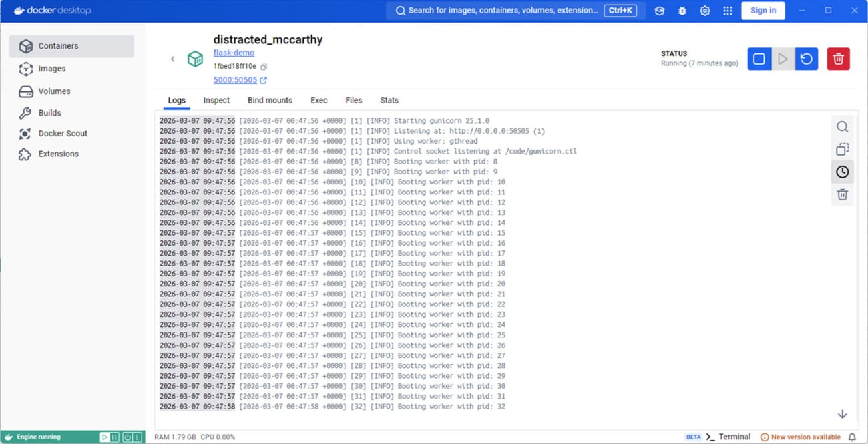868x444 pixels.
Task: Click the engine power button in status bar
Action: coord(126,437)
